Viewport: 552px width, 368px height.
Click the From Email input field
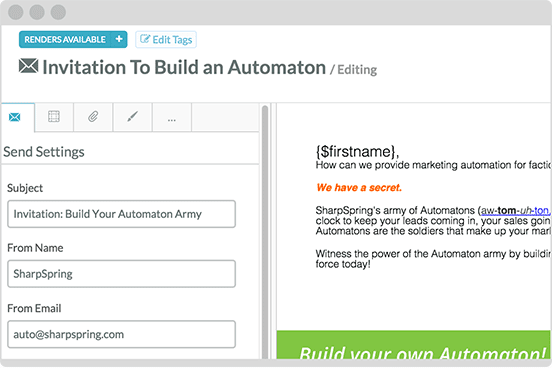(x=121, y=334)
